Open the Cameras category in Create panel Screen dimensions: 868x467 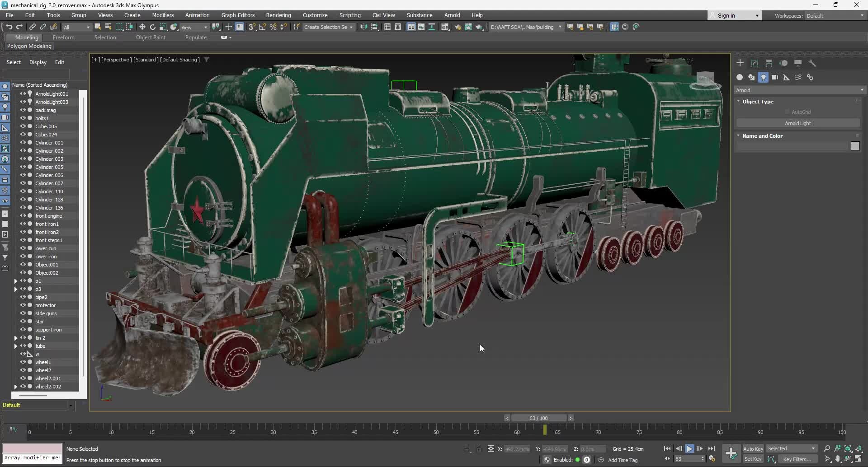click(x=775, y=77)
